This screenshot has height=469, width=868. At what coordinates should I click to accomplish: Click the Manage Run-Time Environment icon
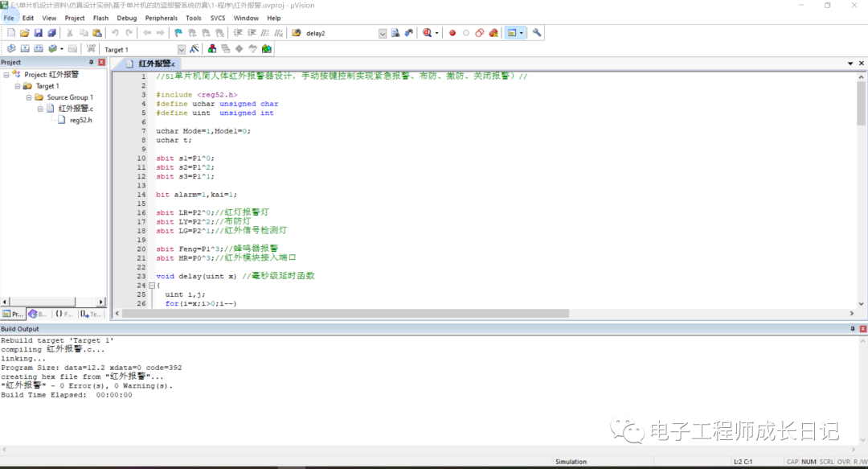click(266, 49)
